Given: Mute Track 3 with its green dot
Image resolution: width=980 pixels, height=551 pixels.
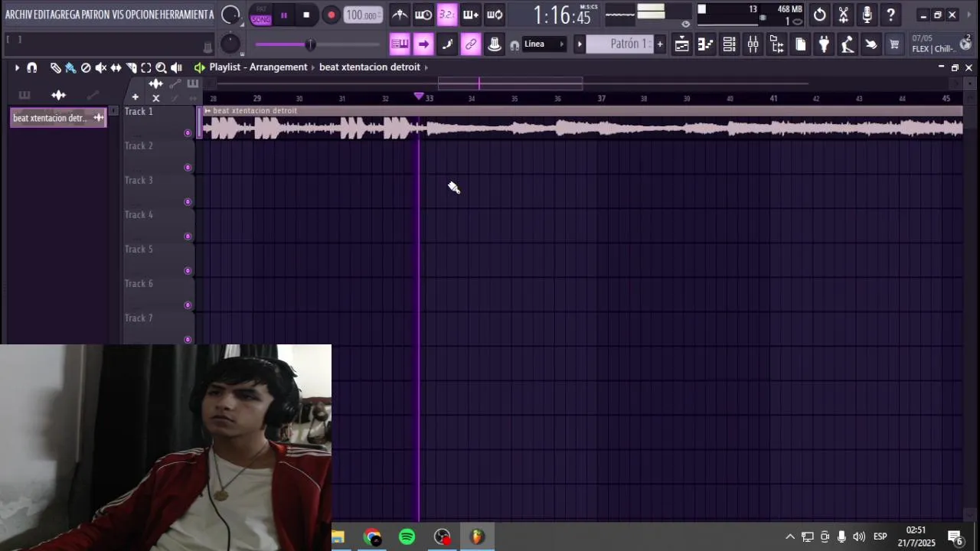Looking at the screenshot, I should click(x=188, y=202).
